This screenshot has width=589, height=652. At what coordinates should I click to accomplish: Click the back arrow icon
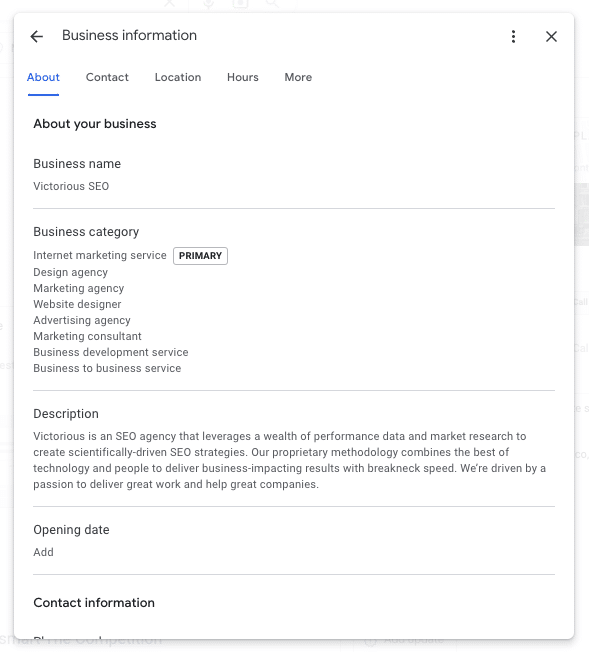tap(37, 37)
